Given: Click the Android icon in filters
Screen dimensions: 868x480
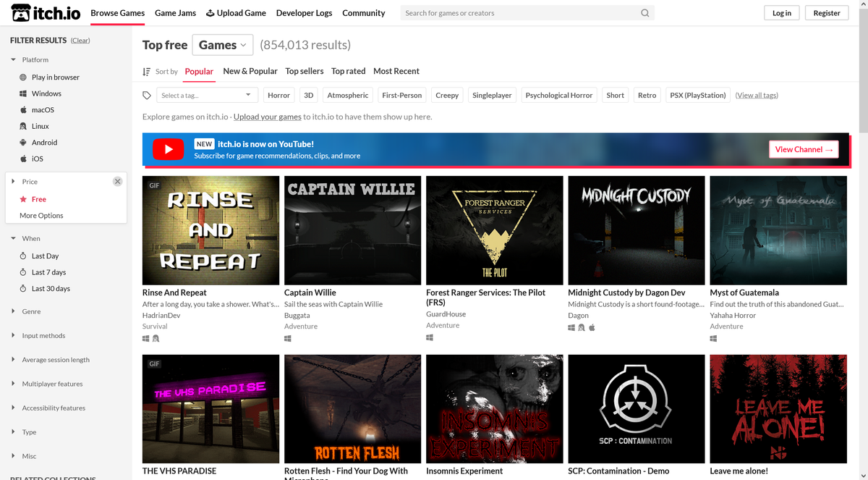Looking at the screenshot, I should pyautogui.click(x=23, y=143).
